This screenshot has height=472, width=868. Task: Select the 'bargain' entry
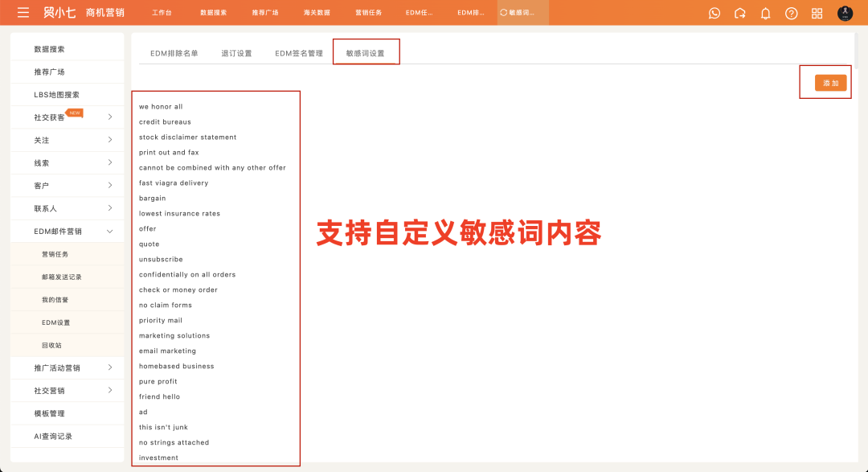tap(152, 199)
